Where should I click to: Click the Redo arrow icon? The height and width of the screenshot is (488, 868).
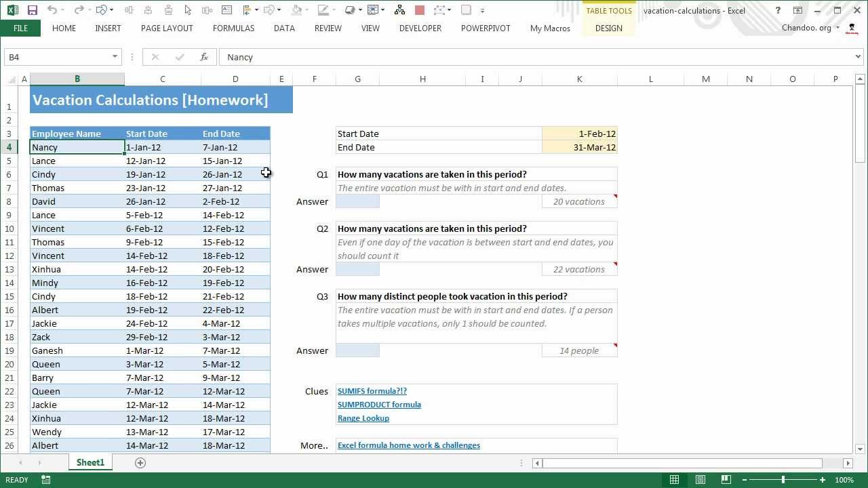(79, 10)
